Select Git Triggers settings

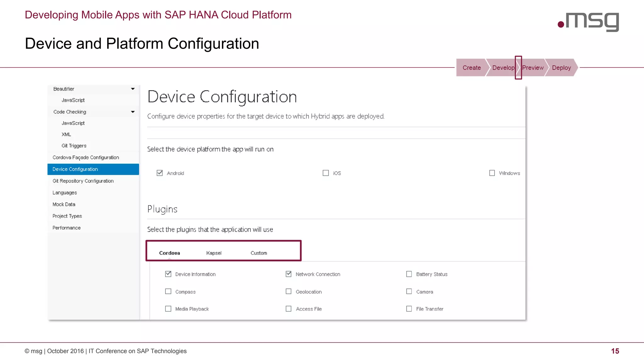[74, 146]
